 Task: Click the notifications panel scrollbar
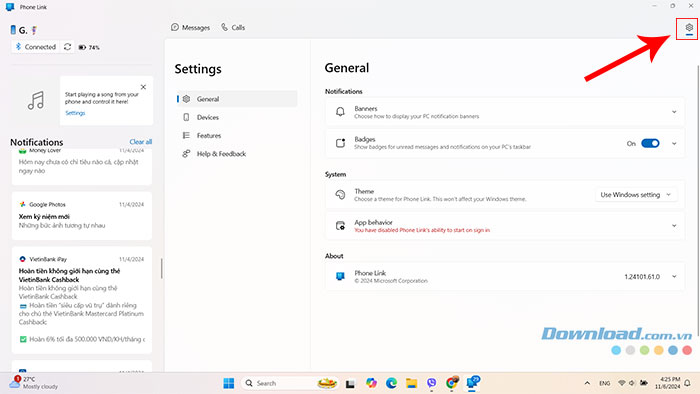pyautogui.click(x=162, y=268)
